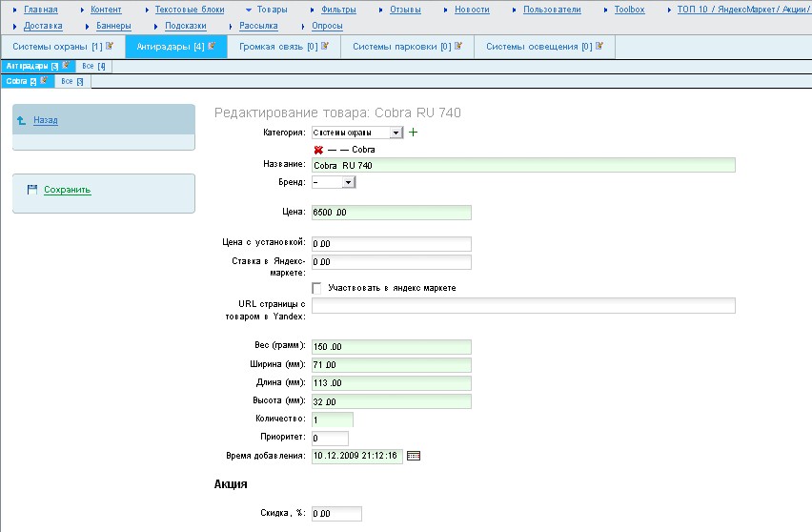This screenshot has height=532, width=812.
Task: Click the Длина (мм) field
Action: point(392,383)
